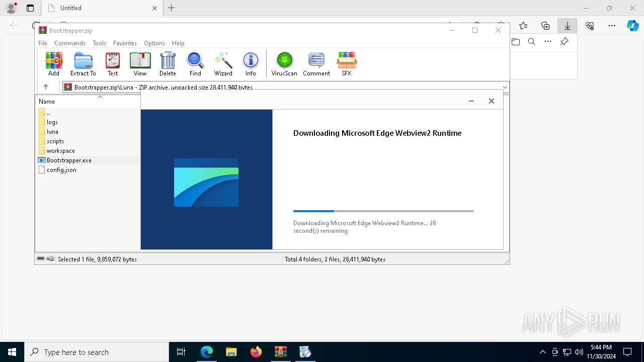Open Edge tab actions menu

click(30, 8)
